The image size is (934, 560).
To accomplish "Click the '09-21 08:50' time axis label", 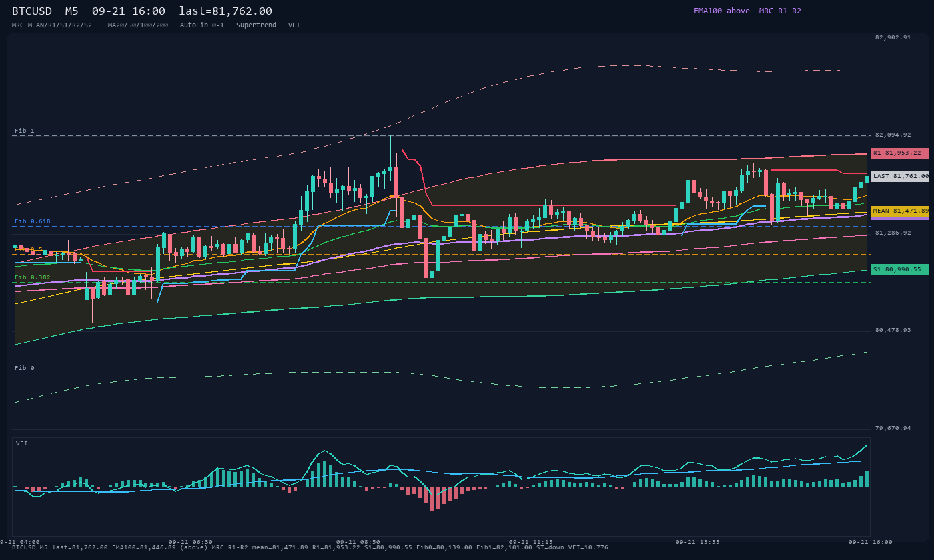I will [358, 542].
